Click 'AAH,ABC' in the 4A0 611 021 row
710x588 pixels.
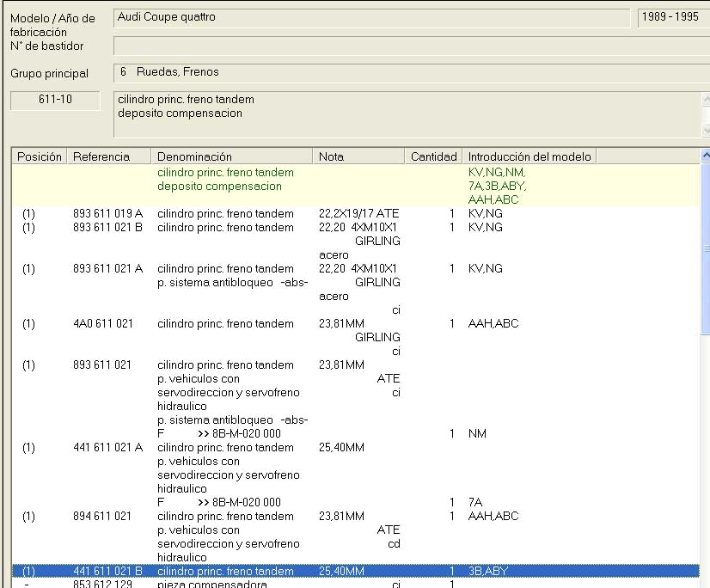pos(493,323)
